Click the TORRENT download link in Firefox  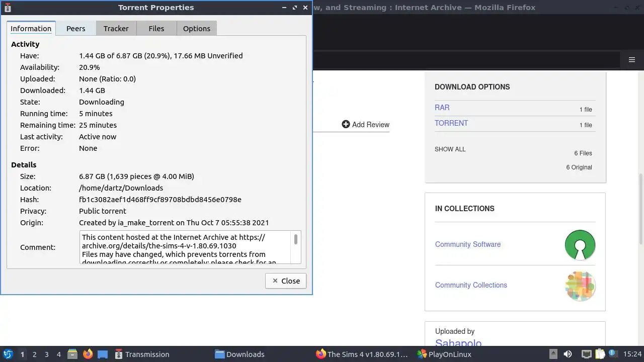(451, 123)
